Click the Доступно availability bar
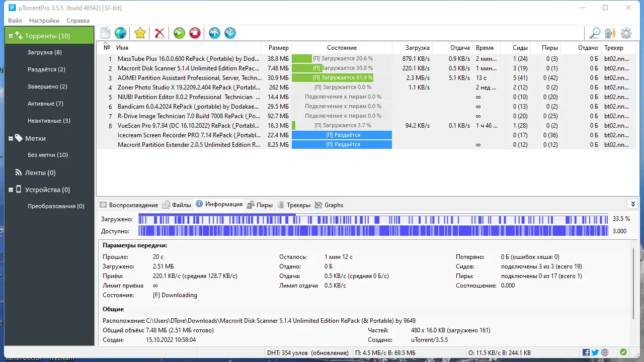Viewport: 644px width, 362px height. pyautogui.click(x=373, y=231)
